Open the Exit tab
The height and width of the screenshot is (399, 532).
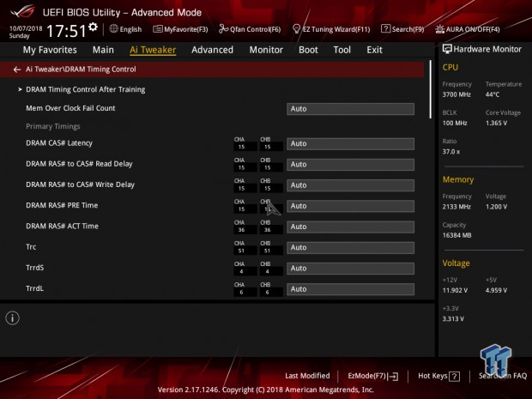(374, 50)
